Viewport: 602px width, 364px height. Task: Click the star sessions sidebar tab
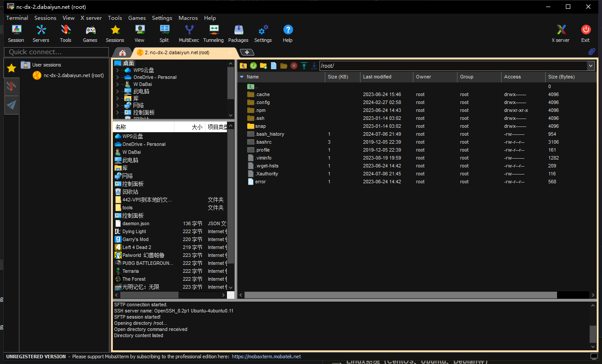point(11,68)
